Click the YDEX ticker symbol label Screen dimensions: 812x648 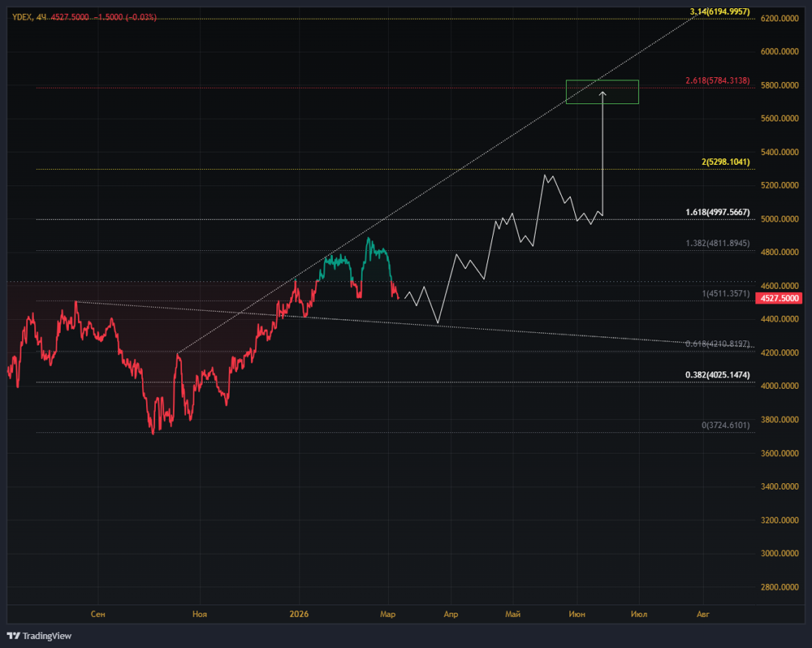click(x=22, y=17)
